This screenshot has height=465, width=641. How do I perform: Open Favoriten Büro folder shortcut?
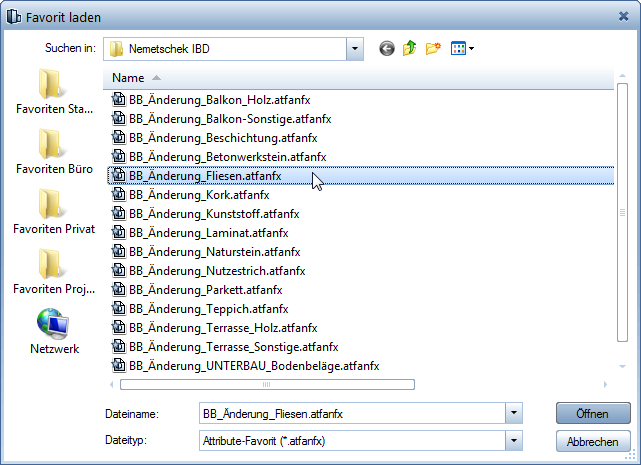pos(54,152)
